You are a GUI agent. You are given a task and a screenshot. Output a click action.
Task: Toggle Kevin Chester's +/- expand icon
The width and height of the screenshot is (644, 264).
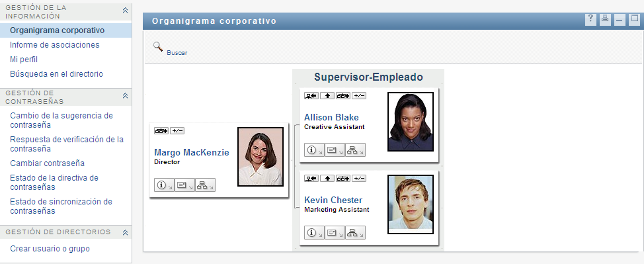click(x=359, y=179)
